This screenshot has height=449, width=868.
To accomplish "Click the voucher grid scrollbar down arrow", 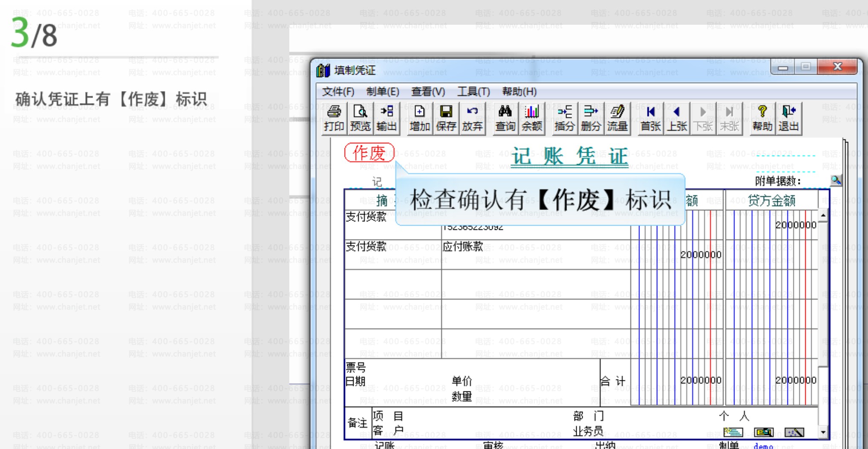I will coord(823,432).
